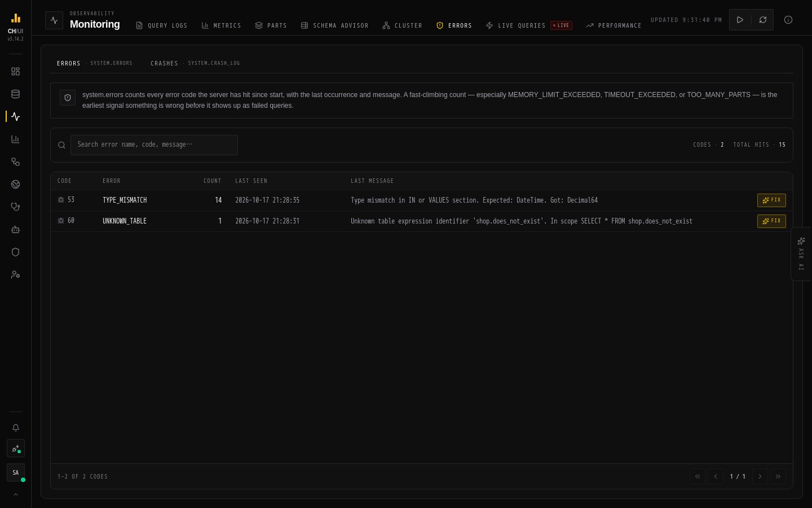Open the Schema Advisor tab
This screenshot has height=508, width=812.
tap(334, 25)
